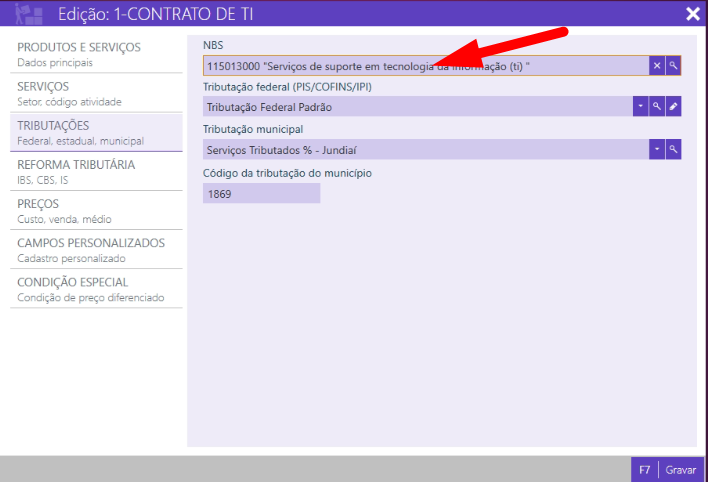Click the app logo icon in the title bar
This screenshot has width=708, height=482.
point(29,14)
